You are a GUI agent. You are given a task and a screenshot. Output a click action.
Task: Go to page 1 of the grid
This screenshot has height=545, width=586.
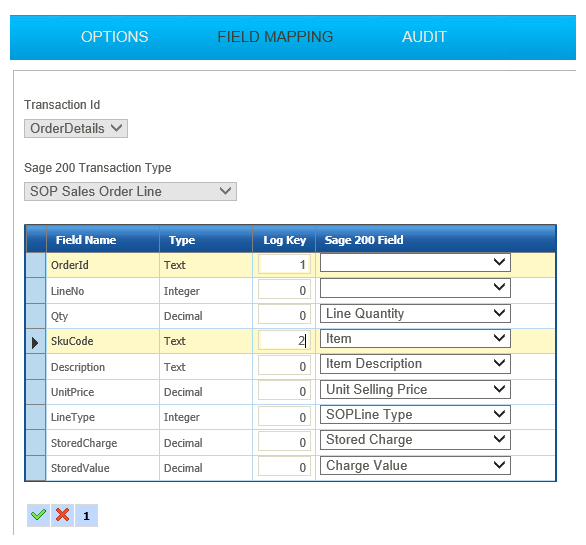tap(86, 515)
